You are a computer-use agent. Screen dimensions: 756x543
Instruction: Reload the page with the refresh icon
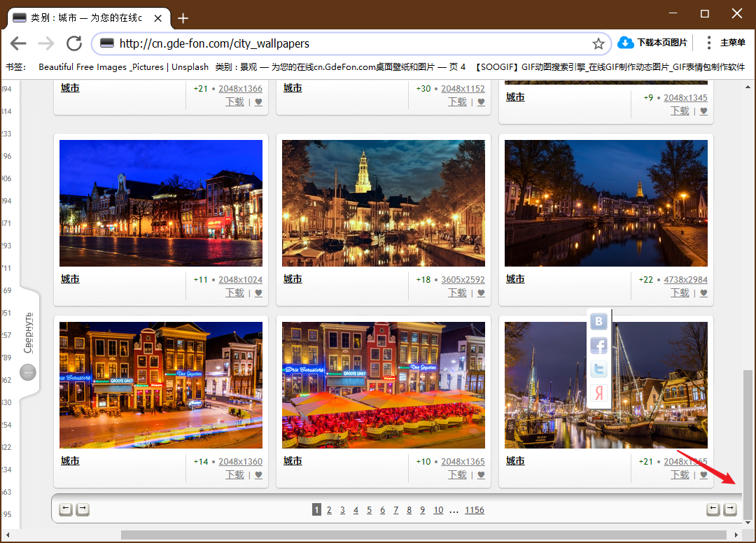74,43
